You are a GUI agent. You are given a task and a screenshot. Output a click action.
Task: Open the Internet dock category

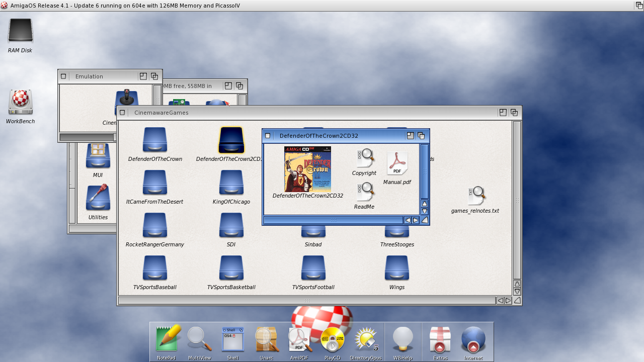(473, 339)
